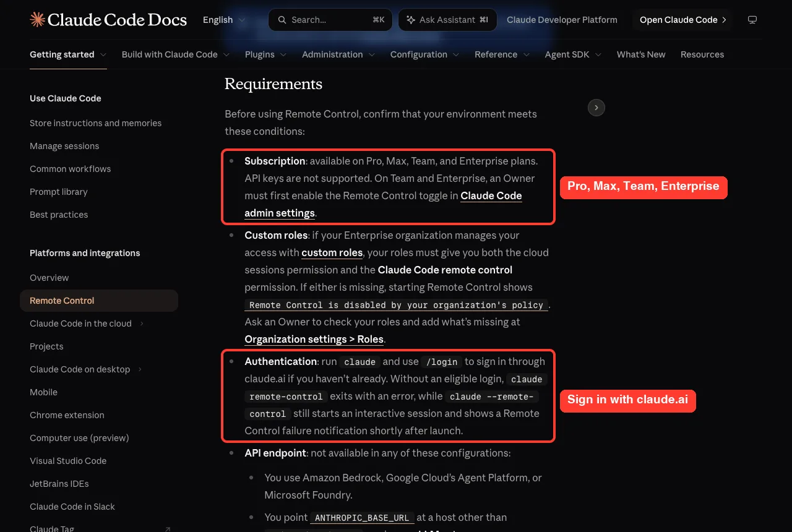Screen dimensions: 792x532
Task: Open the Reference dropdown menu
Action: pos(502,54)
